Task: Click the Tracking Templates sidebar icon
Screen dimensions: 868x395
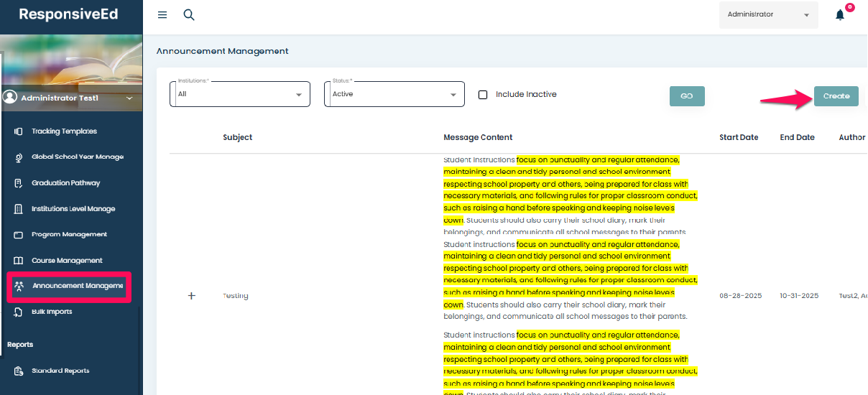Action: click(x=19, y=131)
